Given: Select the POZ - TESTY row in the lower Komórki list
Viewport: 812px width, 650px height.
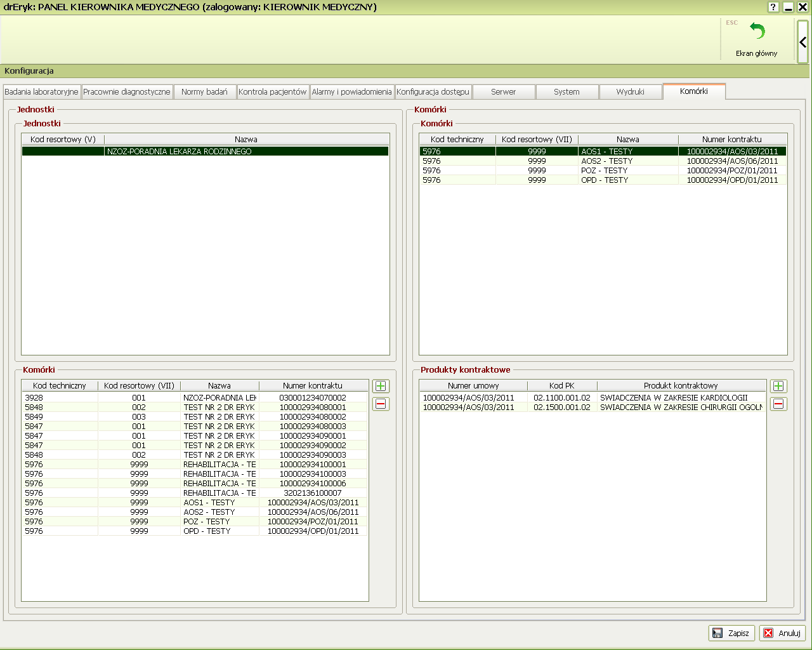Looking at the screenshot, I should click(x=195, y=521).
